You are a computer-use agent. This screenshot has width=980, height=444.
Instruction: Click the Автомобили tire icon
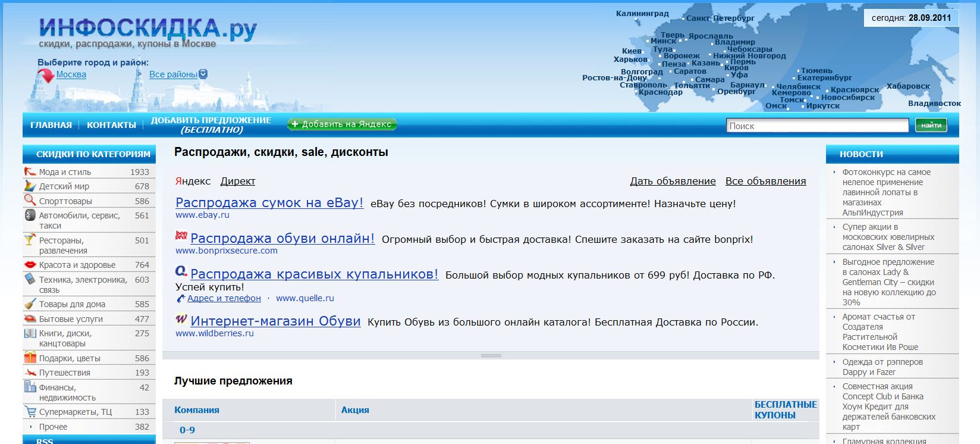[30, 215]
